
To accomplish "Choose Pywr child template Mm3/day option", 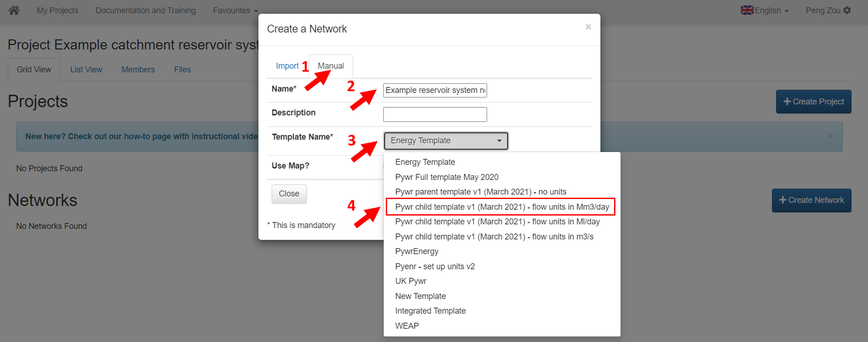I will coord(502,207).
